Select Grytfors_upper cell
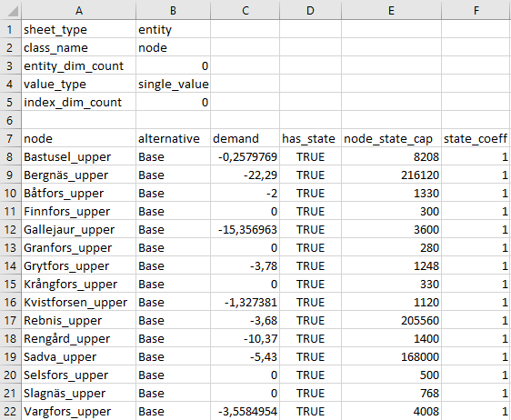The height and width of the screenshot is (420, 511). click(79, 265)
